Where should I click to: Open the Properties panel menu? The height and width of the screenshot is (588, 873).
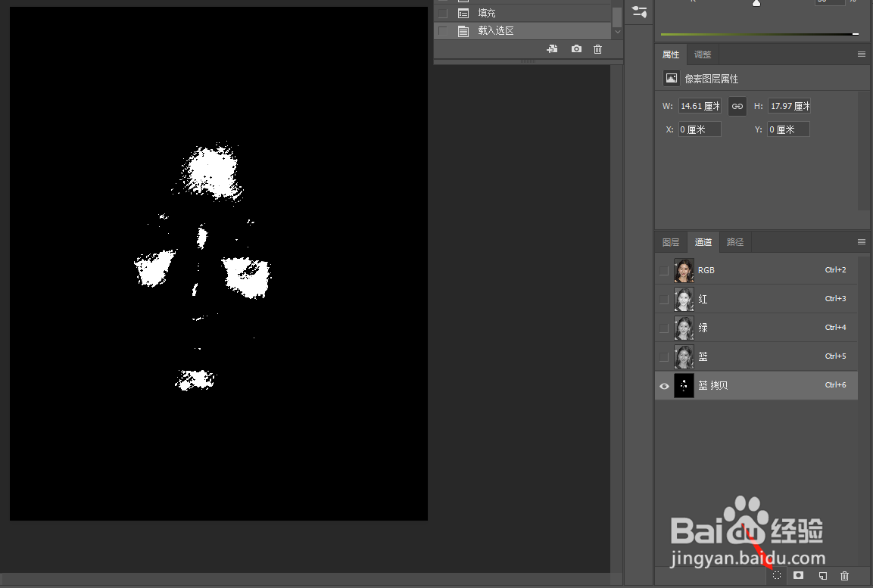click(x=862, y=54)
